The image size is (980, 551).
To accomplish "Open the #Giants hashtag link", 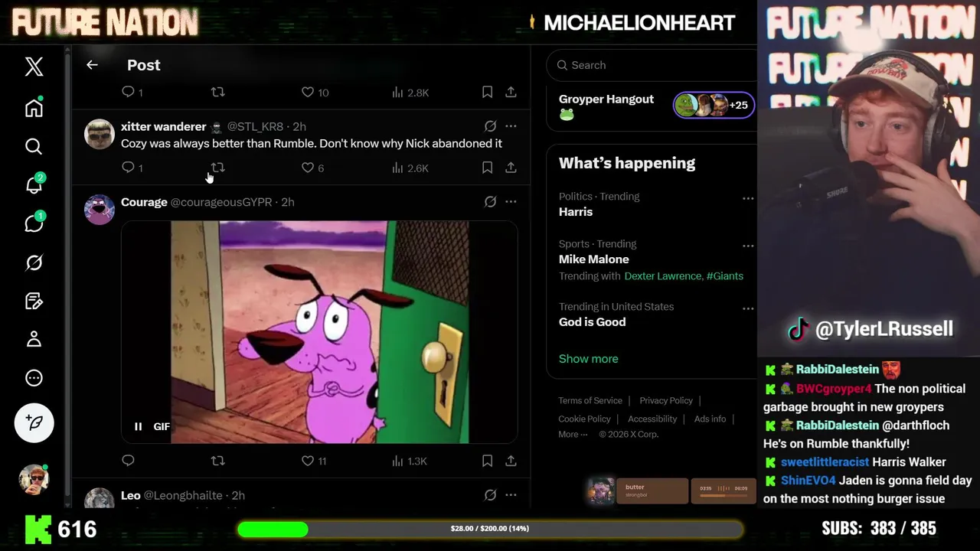I will (x=724, y=275).
